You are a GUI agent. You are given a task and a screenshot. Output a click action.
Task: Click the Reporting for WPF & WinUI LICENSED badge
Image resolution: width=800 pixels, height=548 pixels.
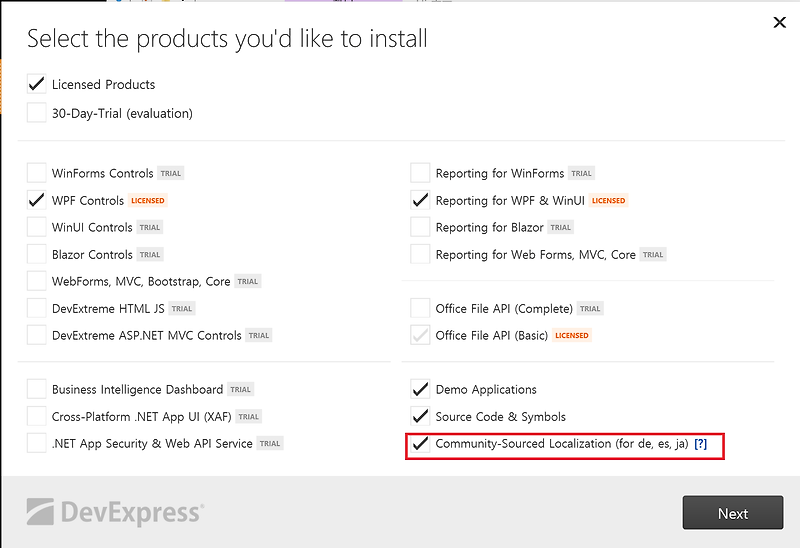pyautogui.click(x=608, y=201)
